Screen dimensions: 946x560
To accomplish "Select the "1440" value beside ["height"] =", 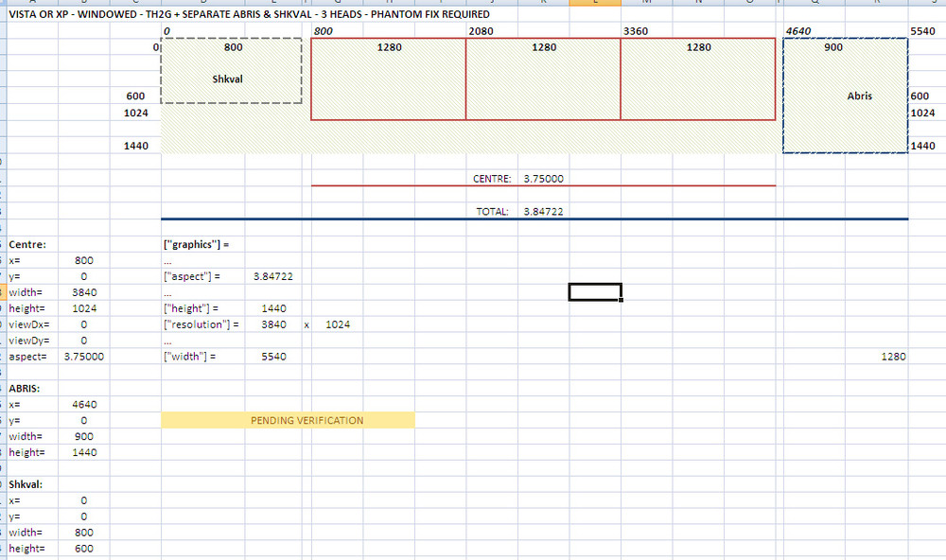I will click(x=274, y=308).
